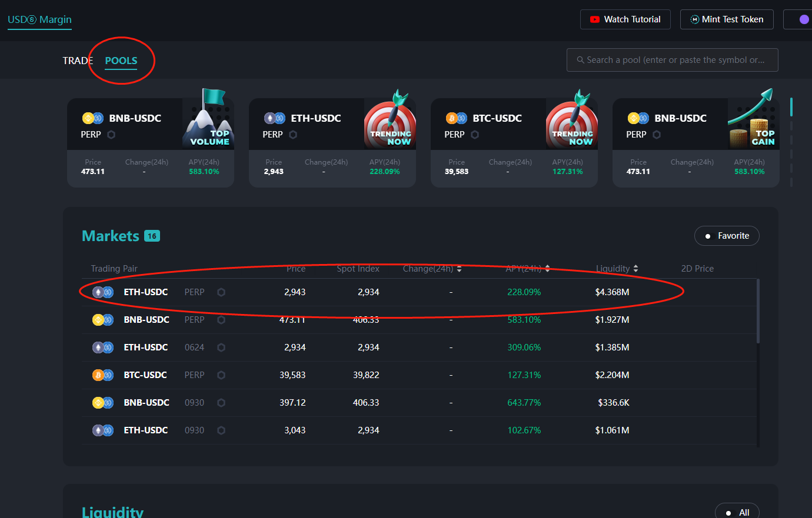This screenshot has height=518, width=812.
Task: Toggle the All filter in Liquidity section
Action: point(737,512)
